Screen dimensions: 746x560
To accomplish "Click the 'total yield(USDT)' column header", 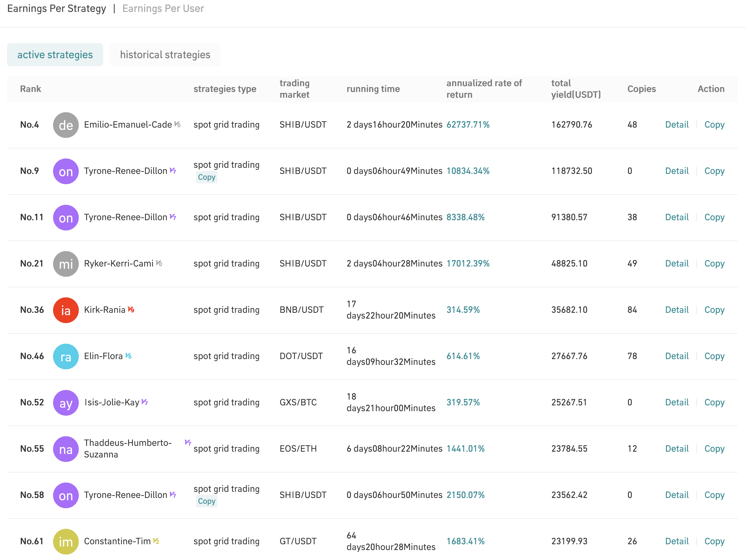I will pos(576,89).
